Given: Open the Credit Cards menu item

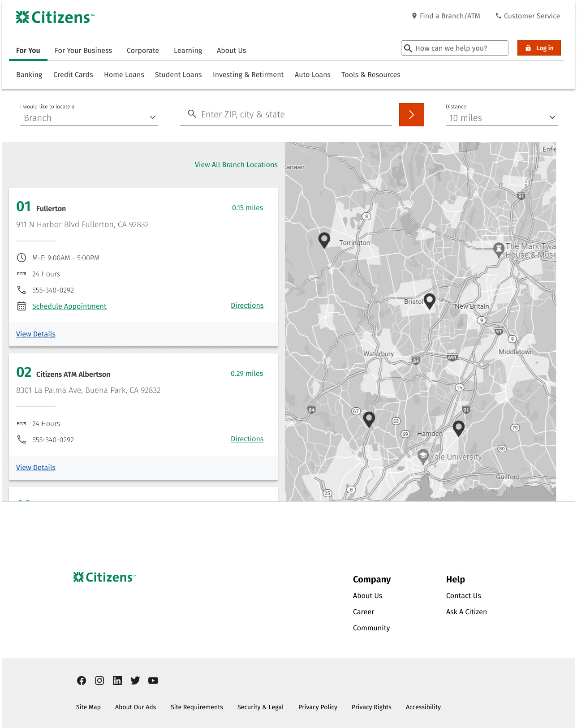Looking at the screenshot, I should (x=73, y=75).
